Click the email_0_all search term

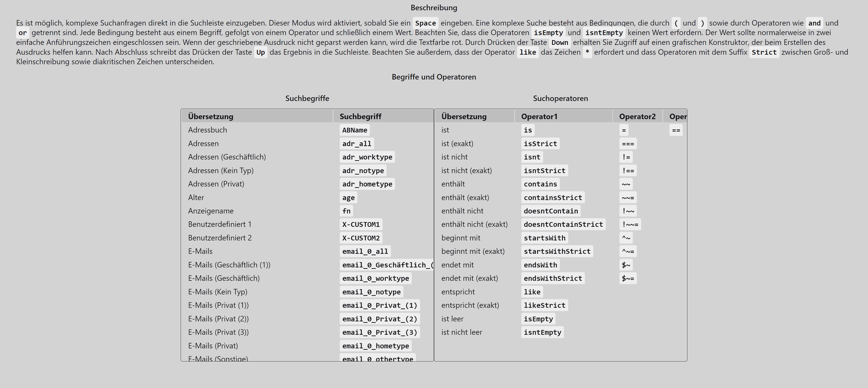pyautogui.click(x=365, y=252)
